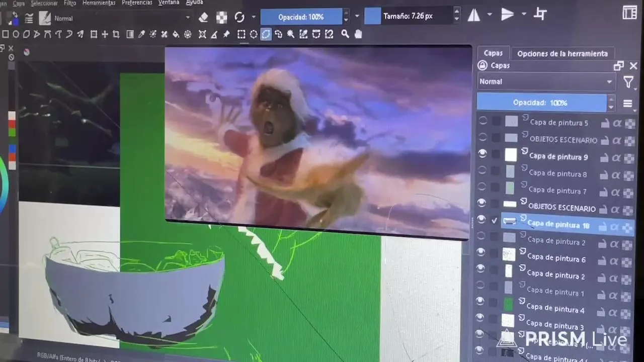Image resolution: width=644 pixels, height=362 pixels.
Task: Hide the Capa de pintura 9 layer
Action: 482,153
